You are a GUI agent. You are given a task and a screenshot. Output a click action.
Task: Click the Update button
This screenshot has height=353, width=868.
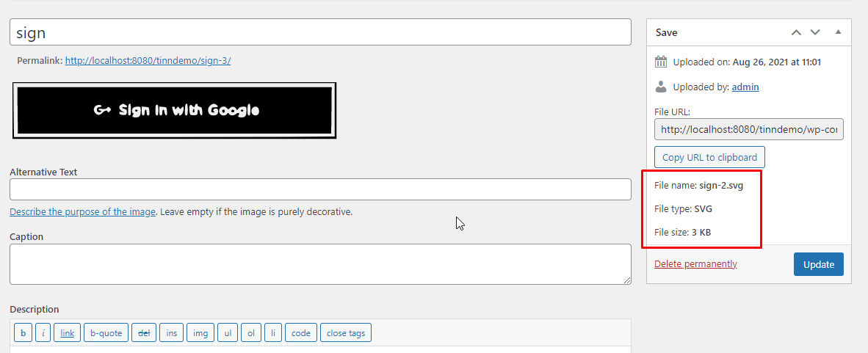coord(819,264)
